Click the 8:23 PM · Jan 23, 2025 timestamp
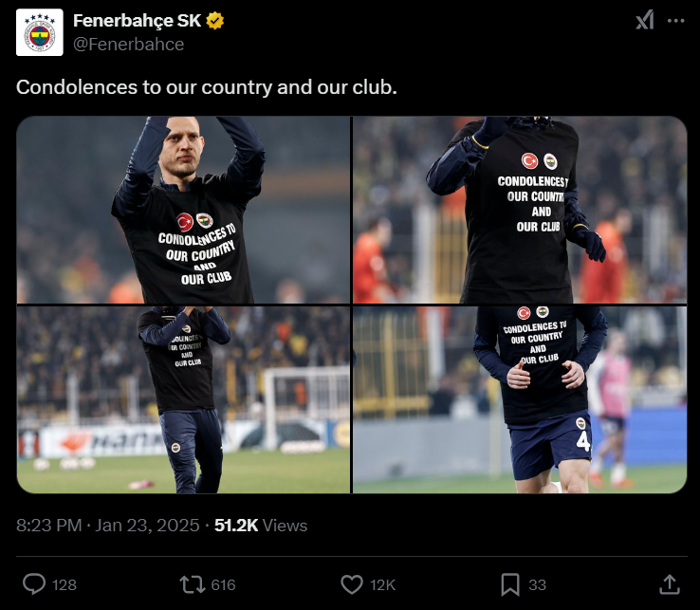This screenshot has width=700, height=610. pyautogui.click(x=108, y=525)
